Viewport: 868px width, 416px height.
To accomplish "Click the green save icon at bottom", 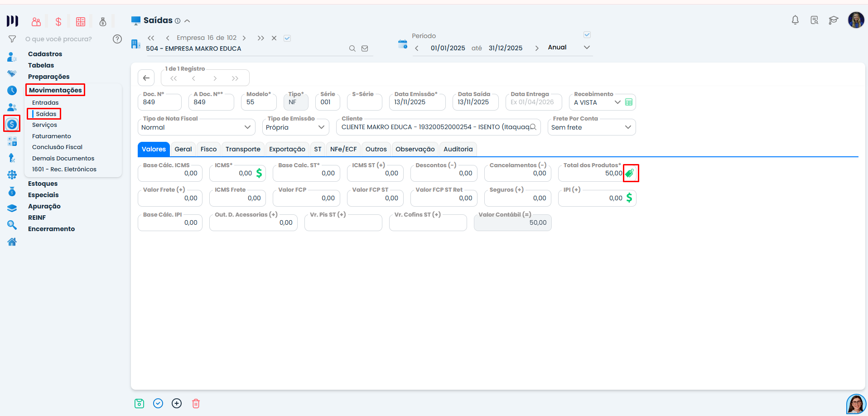I will pyautogui.click(x=139, y=403).
